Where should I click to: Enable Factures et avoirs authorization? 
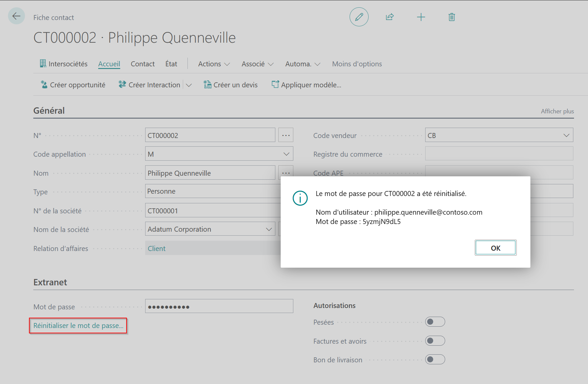point(435,341)
